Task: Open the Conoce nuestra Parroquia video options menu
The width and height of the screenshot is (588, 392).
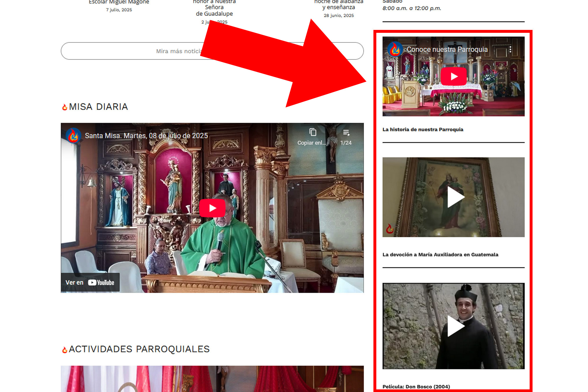Action: pos(510,49)
